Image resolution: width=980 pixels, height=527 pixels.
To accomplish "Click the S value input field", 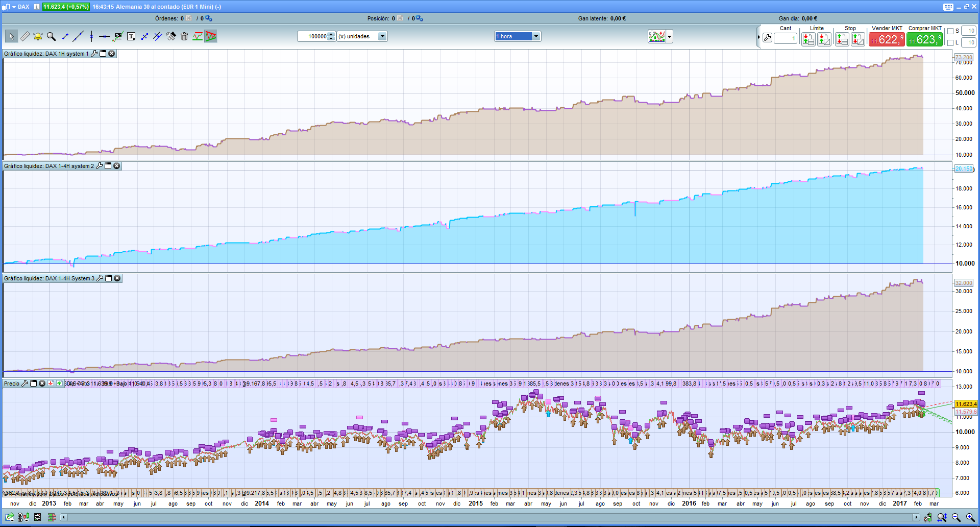I will coord(968,31).
